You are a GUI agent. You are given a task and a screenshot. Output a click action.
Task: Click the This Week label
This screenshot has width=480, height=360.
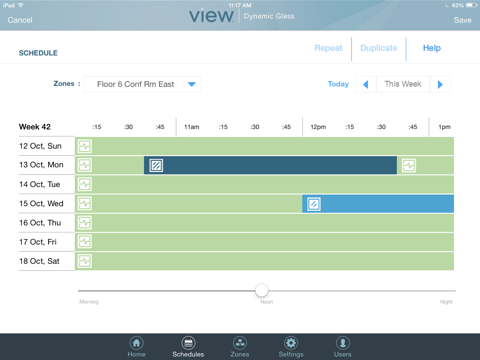403,84
